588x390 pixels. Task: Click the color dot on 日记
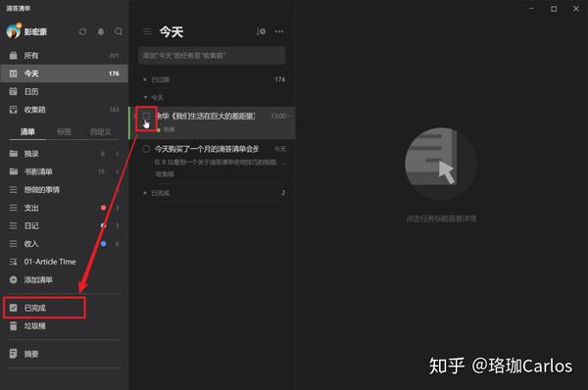tap(104, 225)
